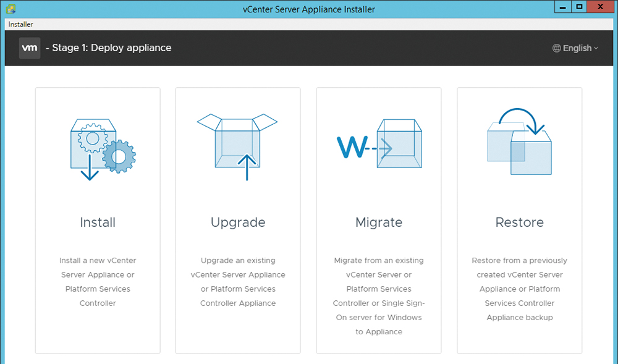This screenshot has height=364, width=618.
Task: Click the VMware vm logo
Action: (30, 48)
